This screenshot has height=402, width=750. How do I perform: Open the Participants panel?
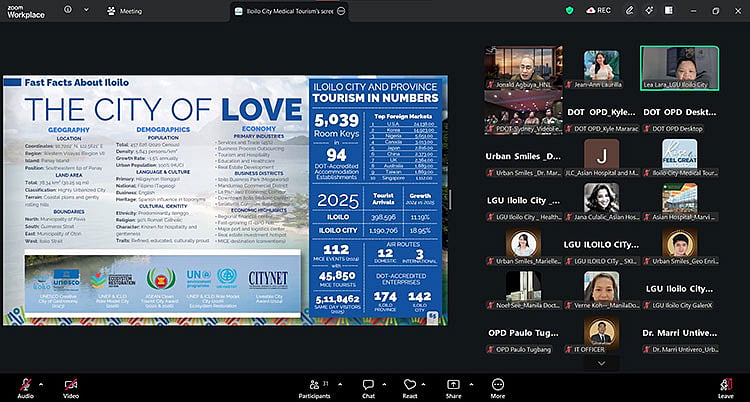(x=314, y=388)
